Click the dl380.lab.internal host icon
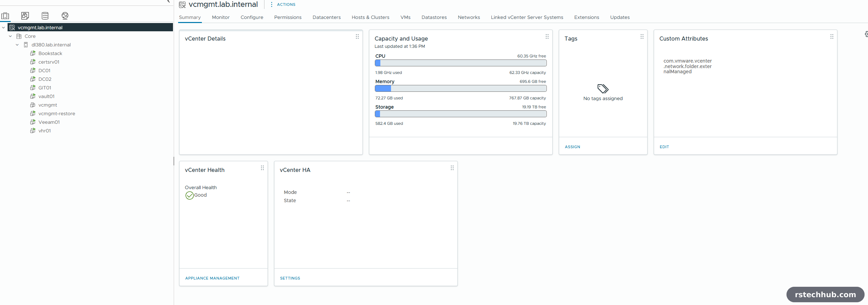The width and height of the screenshot is (868, 305). pos(26,45)
